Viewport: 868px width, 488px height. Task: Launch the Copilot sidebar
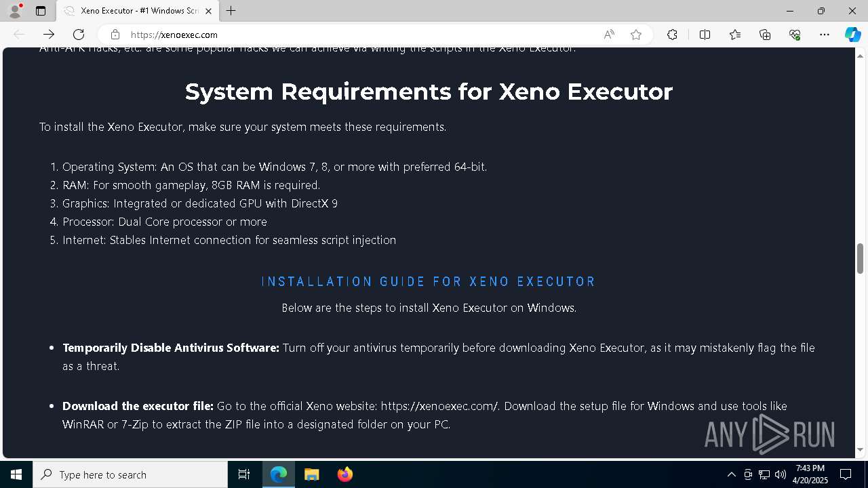pyautogui.click(x=852, y=35)
